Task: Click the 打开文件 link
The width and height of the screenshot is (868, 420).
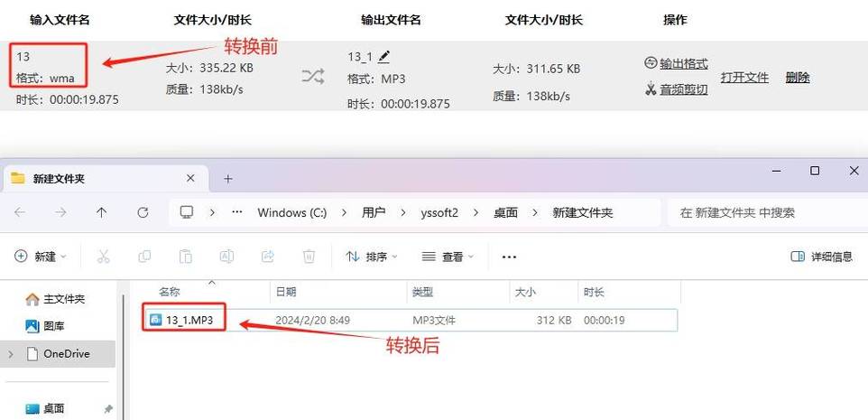Action: [744, 78]
